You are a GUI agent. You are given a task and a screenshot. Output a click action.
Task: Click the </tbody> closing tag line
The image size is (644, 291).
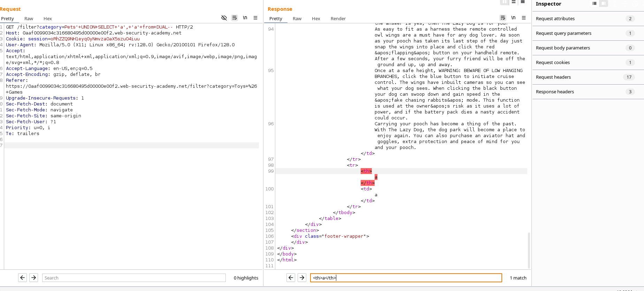(x=344, y=212)
